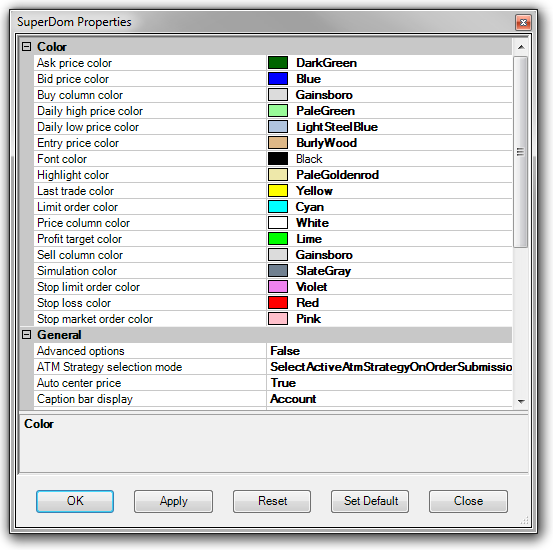The height and width of the screenshot is (550, 553).
Task: Select the Sell column color label
Action: (80, 255)
